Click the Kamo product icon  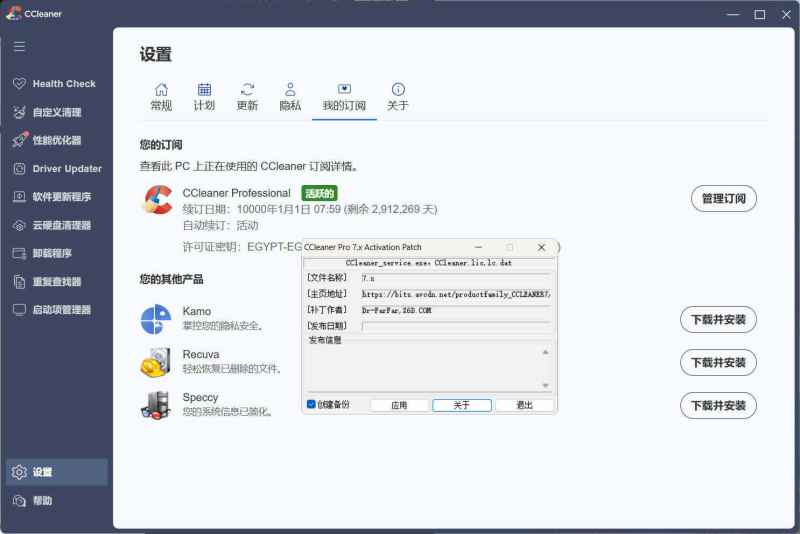(156, 319)
